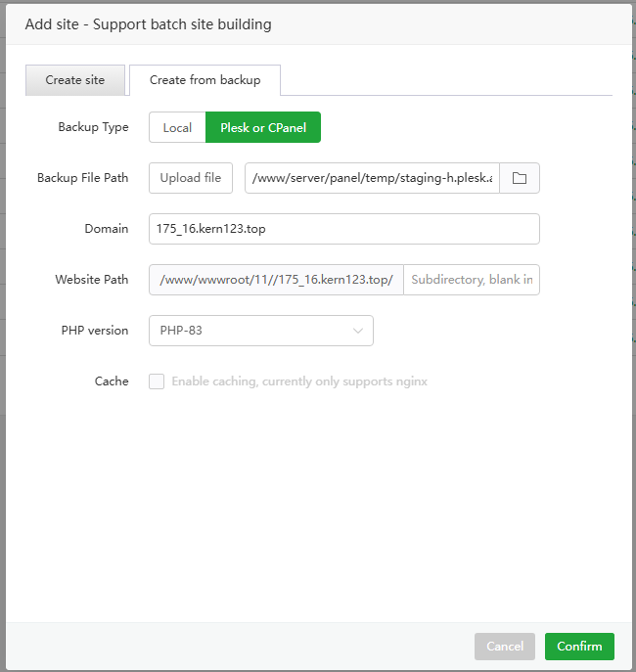
Task: Click the Backup Type label
Action: pos(93,127)
